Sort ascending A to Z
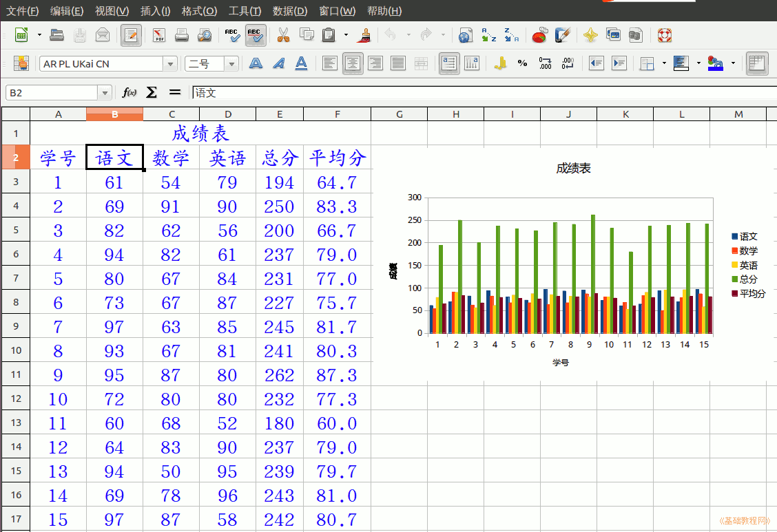777x532 pixels. click(488, 35)
